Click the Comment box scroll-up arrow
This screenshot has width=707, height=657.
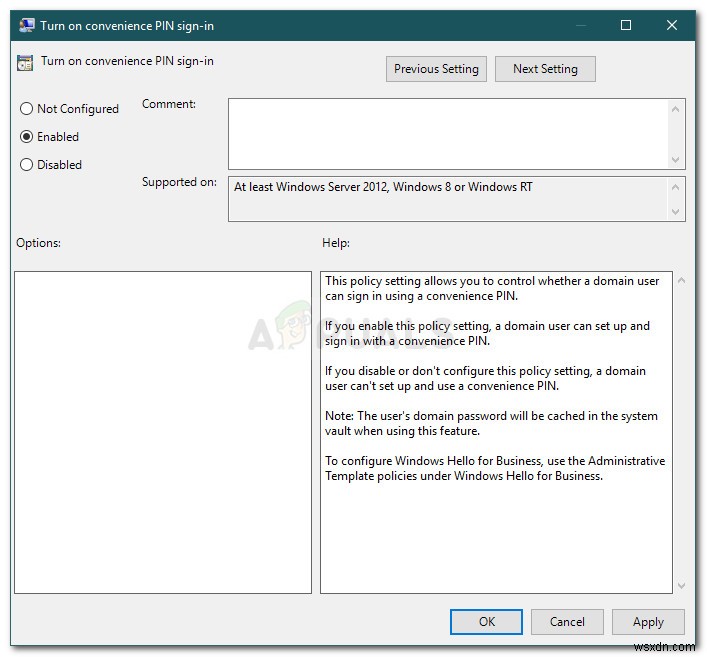[675, 109]
